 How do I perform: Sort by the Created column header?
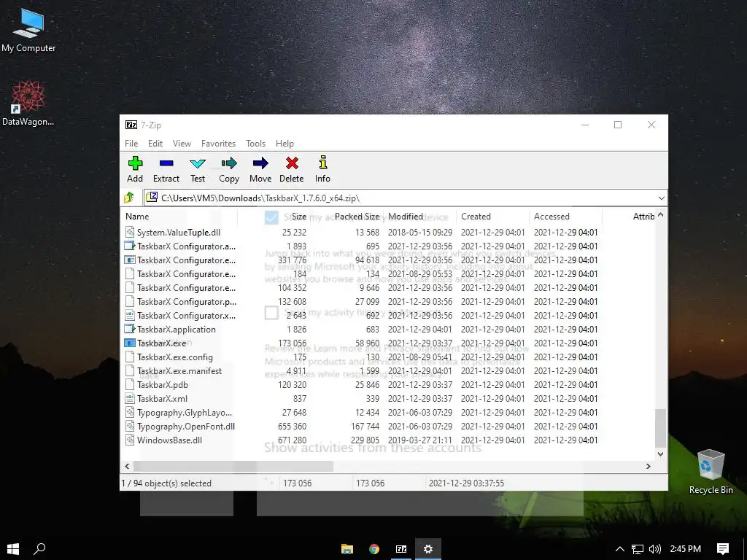point(492,216)
